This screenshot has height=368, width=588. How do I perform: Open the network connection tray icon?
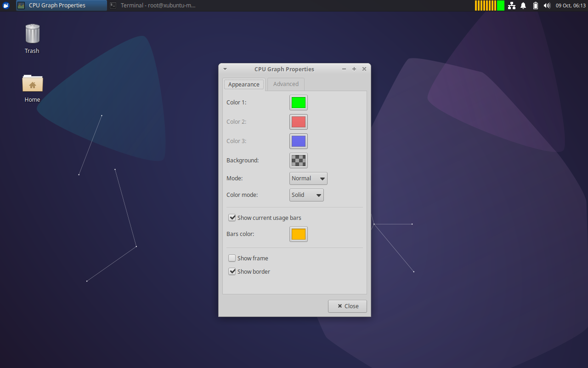pyautogui.click(x=511, y=6)
